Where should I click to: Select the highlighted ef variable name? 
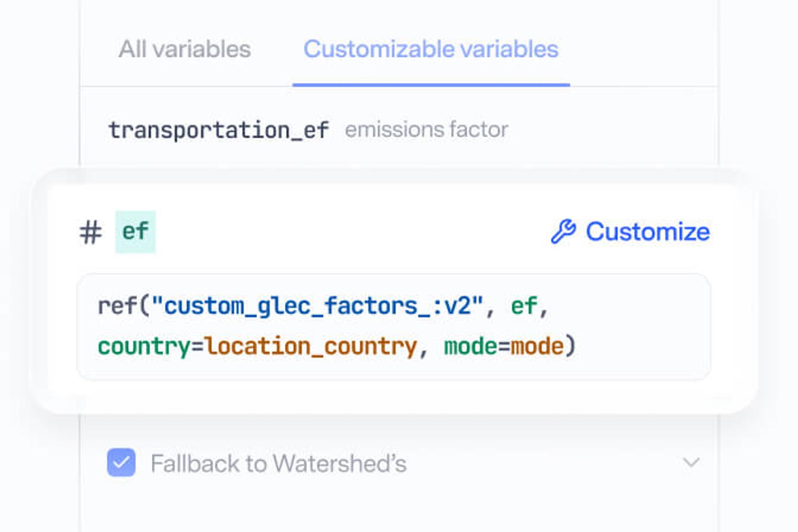135,232
